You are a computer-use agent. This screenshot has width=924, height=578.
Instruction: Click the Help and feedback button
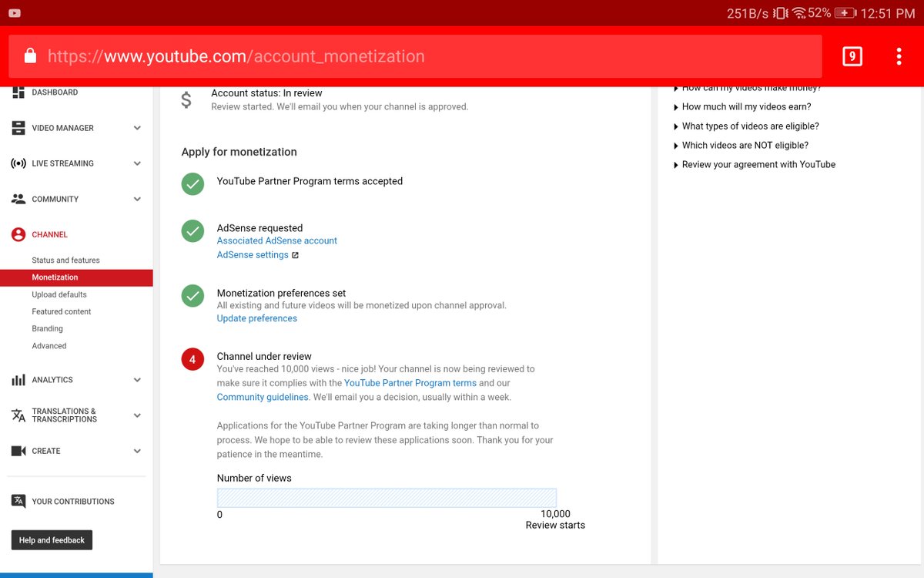[52, 540]
